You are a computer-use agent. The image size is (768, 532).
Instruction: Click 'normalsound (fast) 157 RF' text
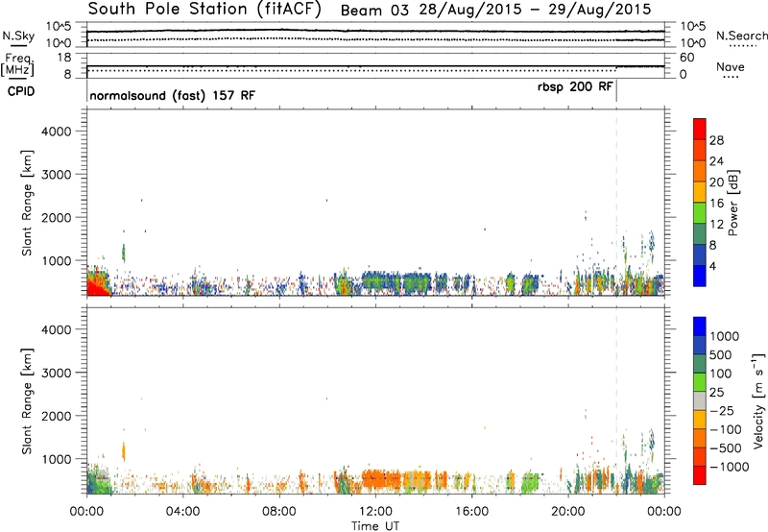coord(173,95)
